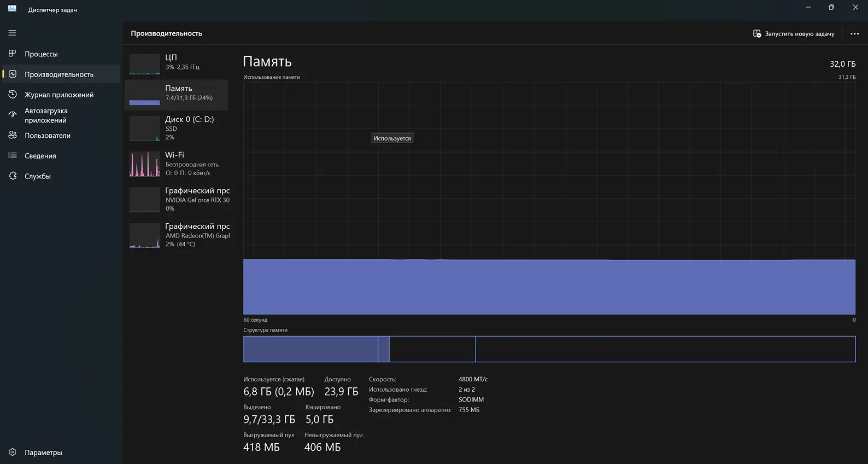The width and height of the screenshot is (868, 464).
Task: Run new task via Запустить новую задачу
Action: [x=794, y=34]
